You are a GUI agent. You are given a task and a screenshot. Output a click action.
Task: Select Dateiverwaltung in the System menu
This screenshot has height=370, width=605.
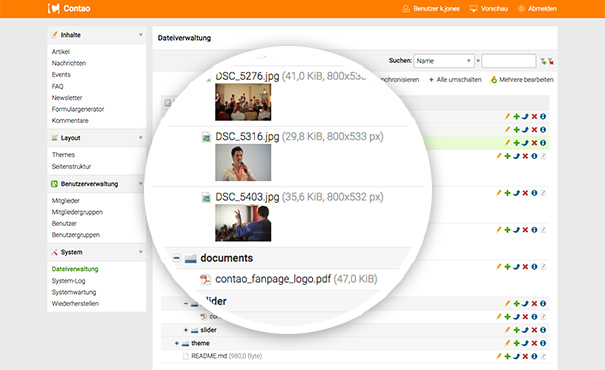click(x=75, y=269)
